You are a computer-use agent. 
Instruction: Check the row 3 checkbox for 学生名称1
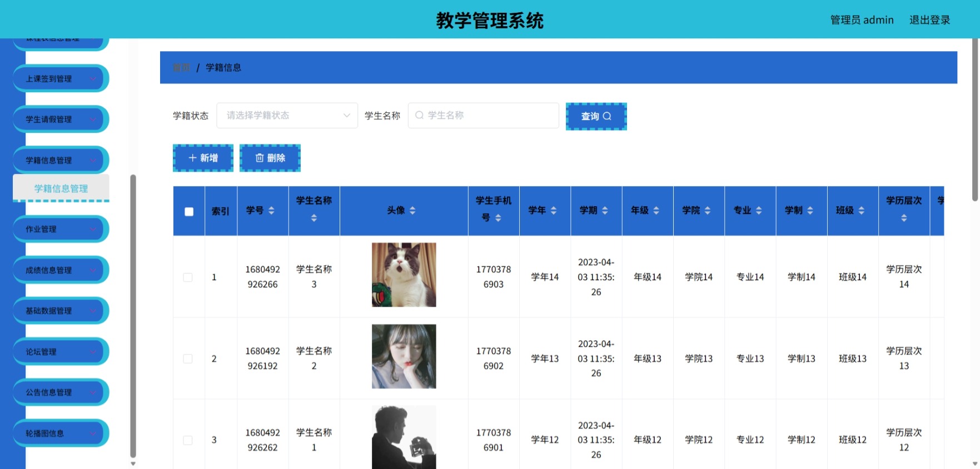(x=188, y=440)
